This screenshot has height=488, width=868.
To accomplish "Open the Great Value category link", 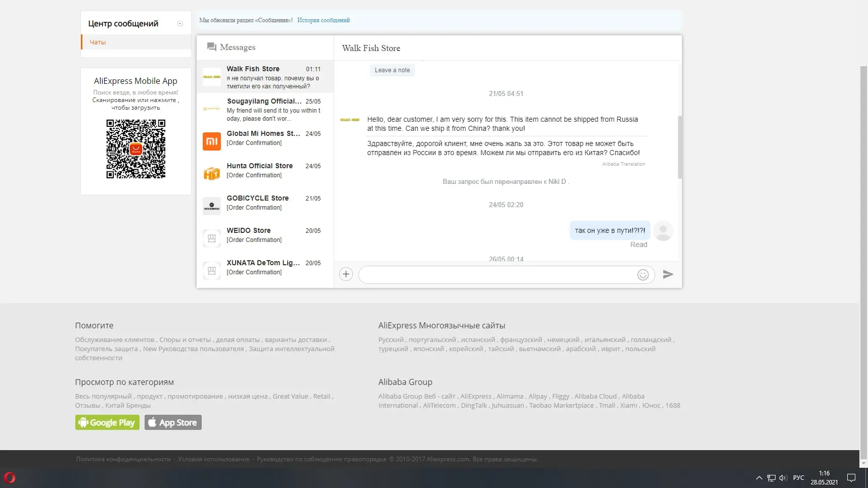I will [290, 396].
